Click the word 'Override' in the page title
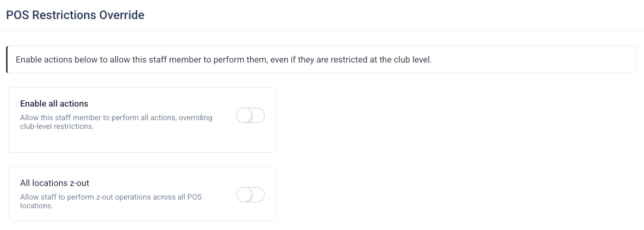The image size is (644, 230). click(x=121, y=15)
